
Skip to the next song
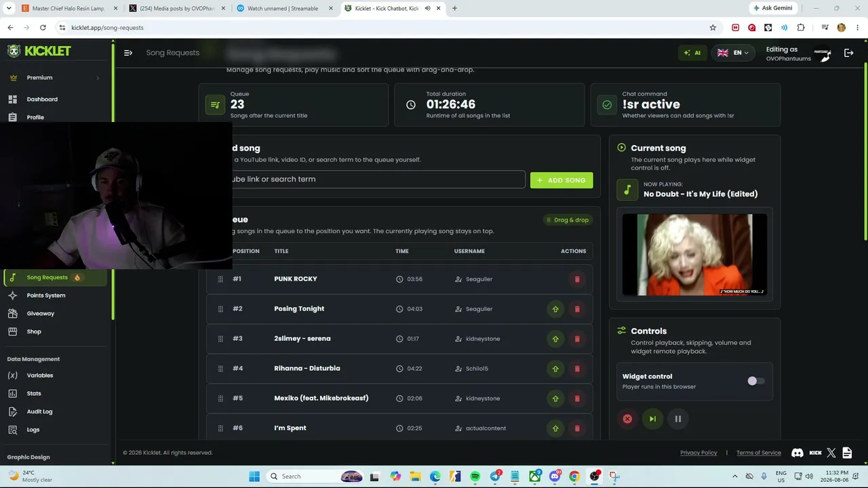652,419
